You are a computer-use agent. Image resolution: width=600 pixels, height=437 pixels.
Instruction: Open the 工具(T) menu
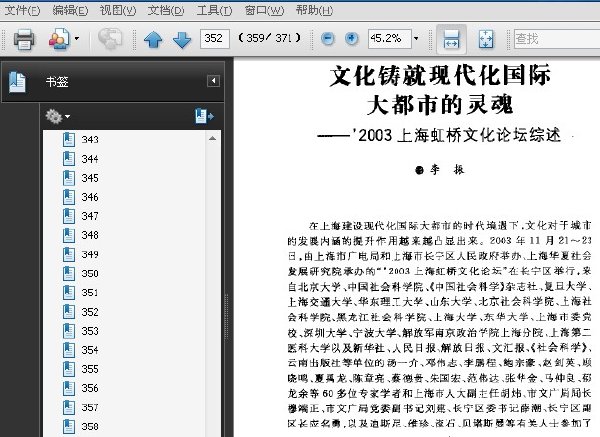pyautogui.click(x=214, y=10)
